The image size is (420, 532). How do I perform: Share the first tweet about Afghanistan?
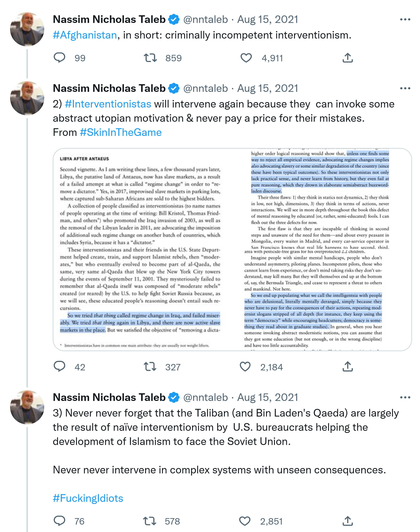[x=347, y=58]
